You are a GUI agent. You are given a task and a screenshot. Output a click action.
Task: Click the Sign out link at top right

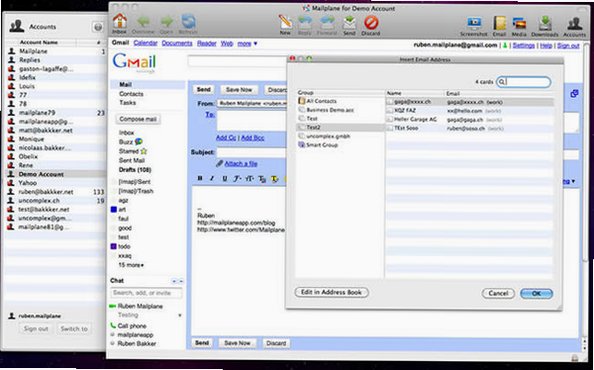pyautogui.click(x=568, y=46)
